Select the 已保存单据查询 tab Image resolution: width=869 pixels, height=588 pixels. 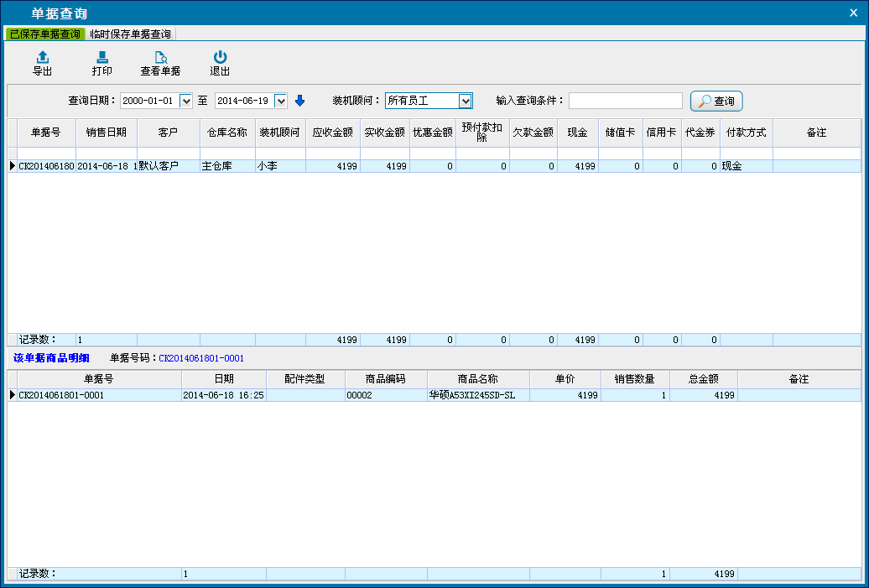(45, 34)
